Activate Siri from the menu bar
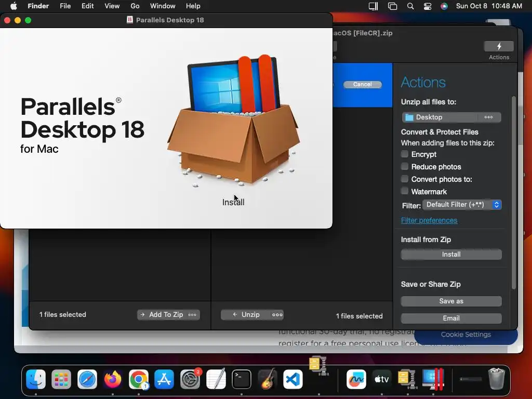This screenshot has height=399, width=532. coord(444,6)
